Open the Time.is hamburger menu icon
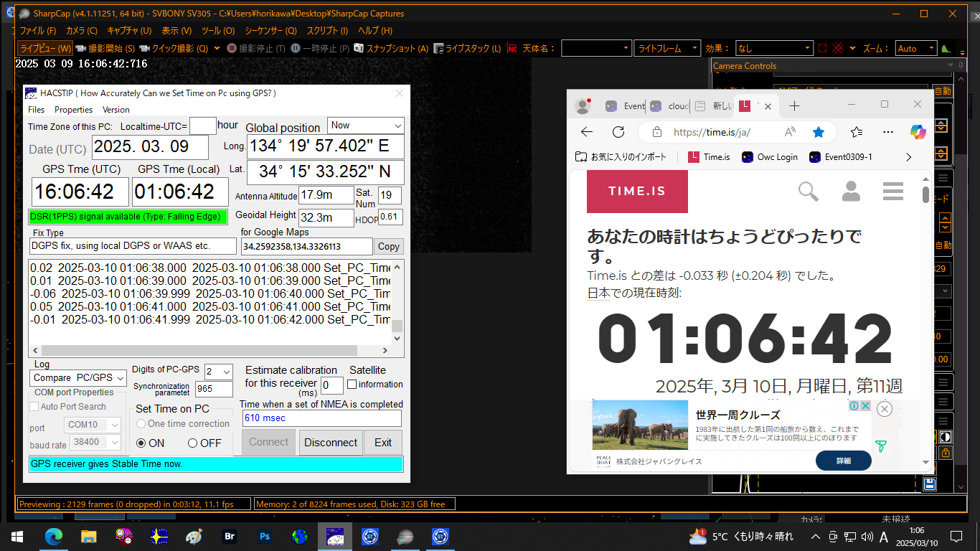Viewport: 980px width, 551px height. 893,192
